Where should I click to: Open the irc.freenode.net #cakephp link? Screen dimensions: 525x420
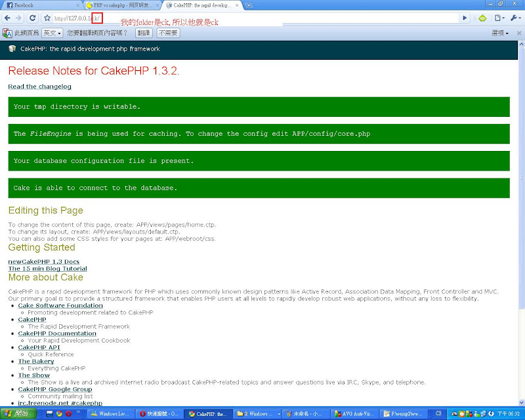(60, 403)
